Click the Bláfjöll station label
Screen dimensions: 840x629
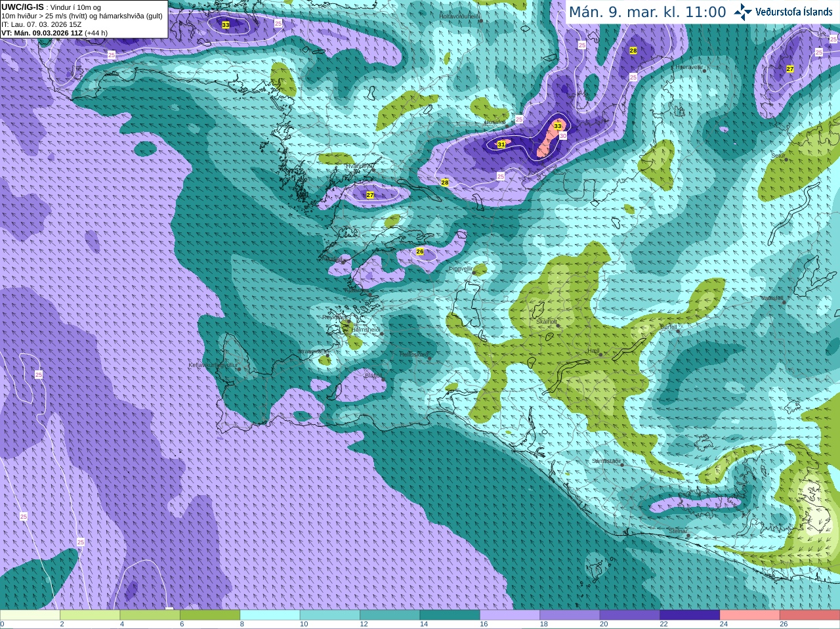tap(373, 376)
